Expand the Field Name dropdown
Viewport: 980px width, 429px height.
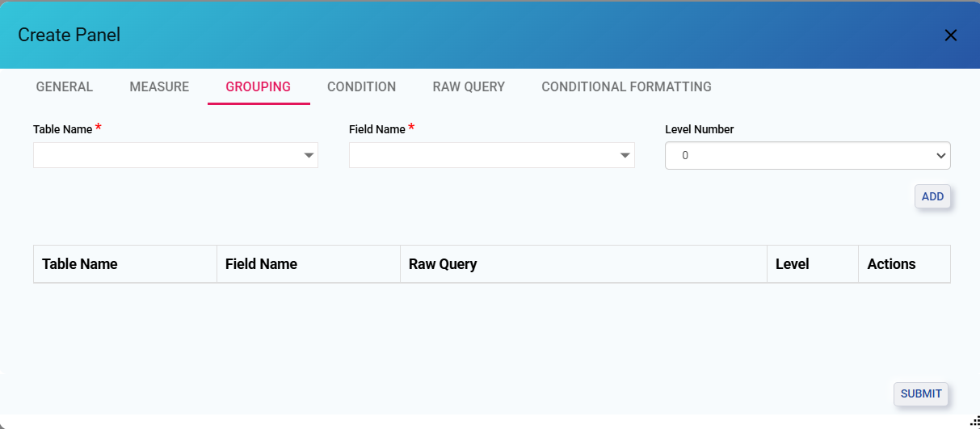pos(491,155)
